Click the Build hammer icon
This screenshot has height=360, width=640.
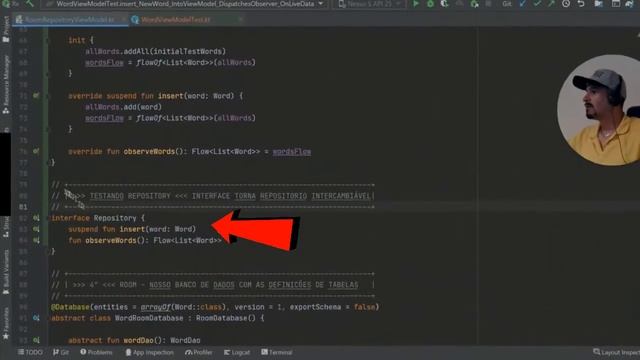pyautogui.click(x=30, y=4)
